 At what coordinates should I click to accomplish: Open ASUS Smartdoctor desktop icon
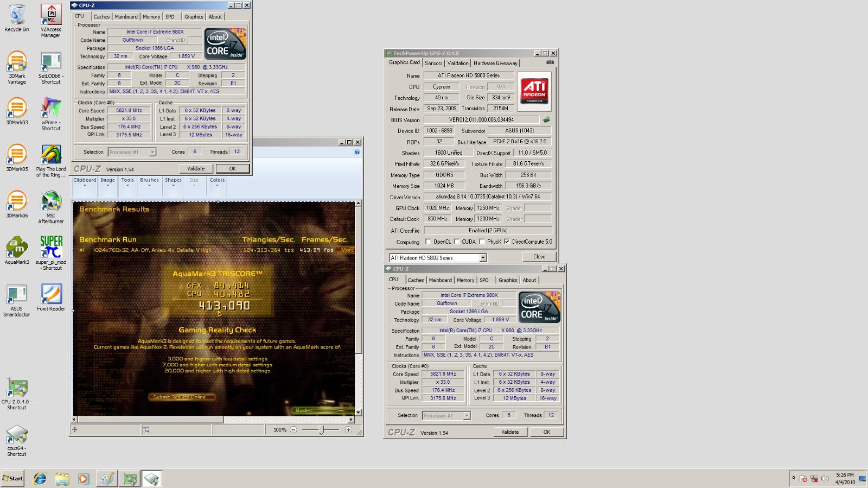pos(17,300)
